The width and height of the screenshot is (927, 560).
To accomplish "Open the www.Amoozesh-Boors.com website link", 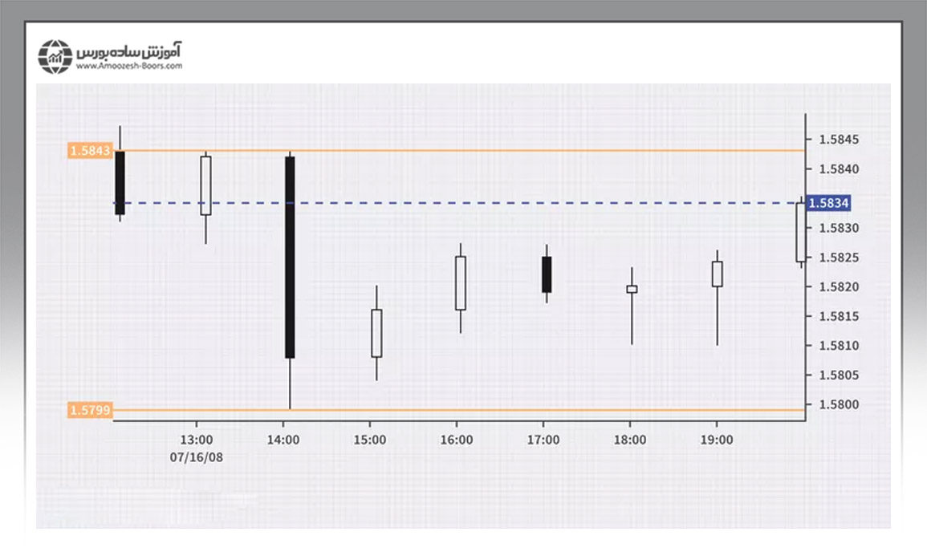I will (x=129, y=66).
